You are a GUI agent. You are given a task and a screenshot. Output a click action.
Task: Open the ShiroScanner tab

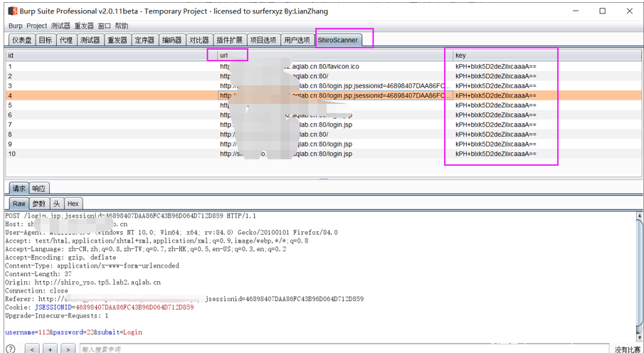[338, 40]
